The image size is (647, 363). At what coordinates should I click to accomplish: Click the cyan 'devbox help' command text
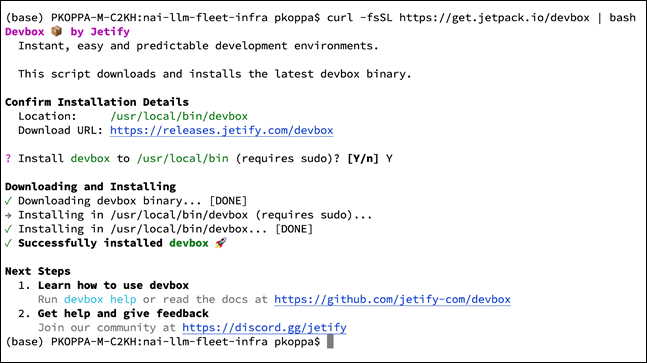(100, 299)
